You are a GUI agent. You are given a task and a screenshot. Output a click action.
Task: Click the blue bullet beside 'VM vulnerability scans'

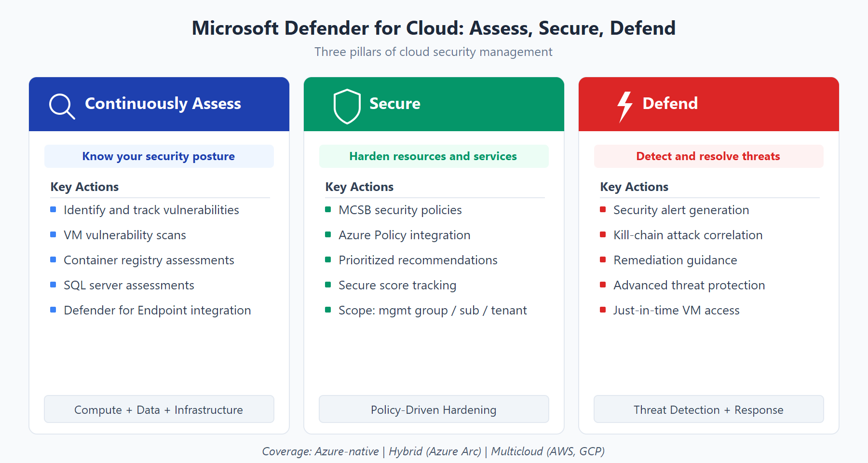53,234
